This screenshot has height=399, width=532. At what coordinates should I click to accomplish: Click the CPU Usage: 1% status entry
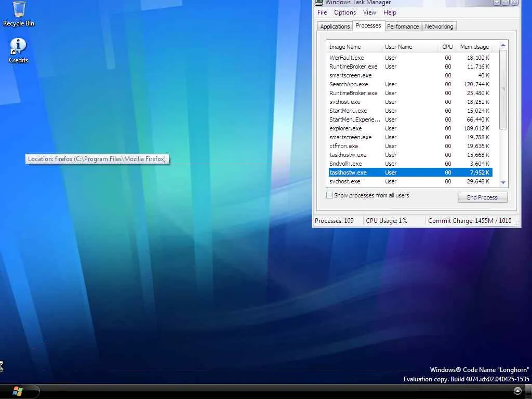(387, 221)
